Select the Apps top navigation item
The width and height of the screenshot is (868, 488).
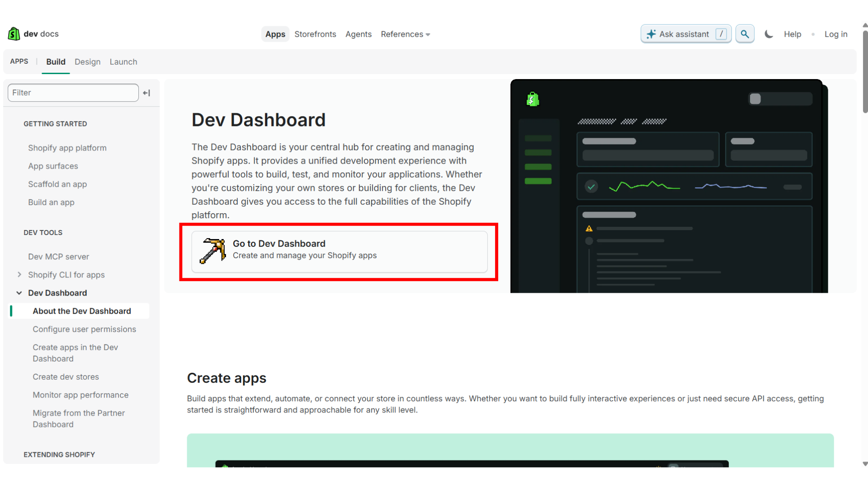tap(275, 34)
